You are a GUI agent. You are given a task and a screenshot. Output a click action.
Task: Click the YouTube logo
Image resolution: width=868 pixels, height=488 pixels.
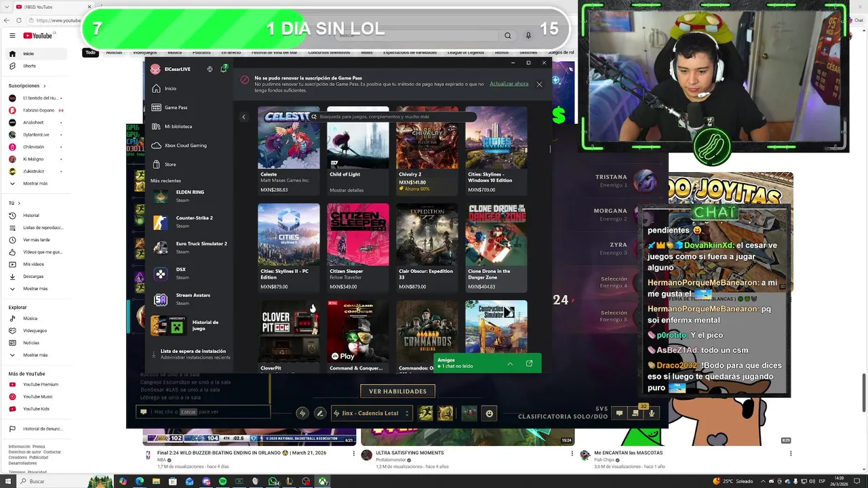[37, 35]
